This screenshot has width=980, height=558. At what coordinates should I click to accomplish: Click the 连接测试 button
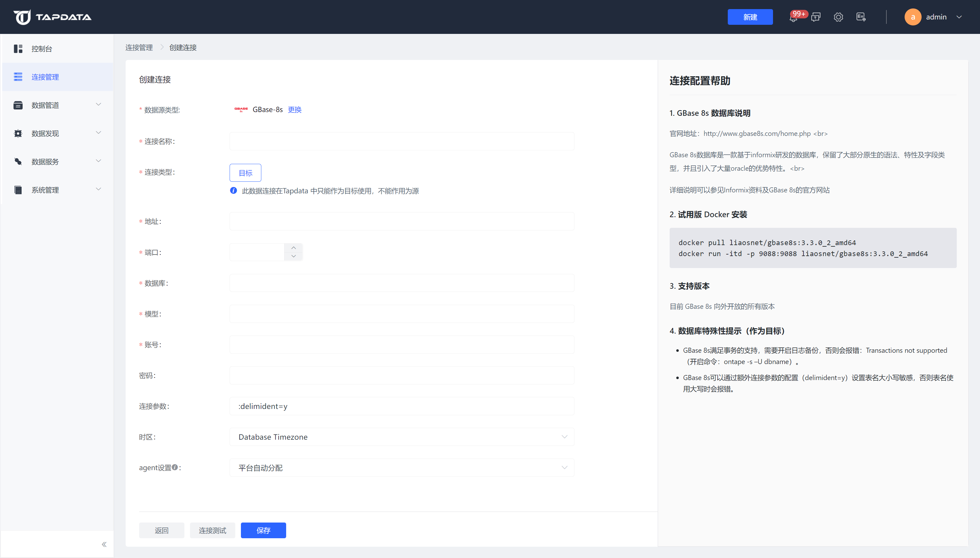pyautogui.click(x=212, y=530)
